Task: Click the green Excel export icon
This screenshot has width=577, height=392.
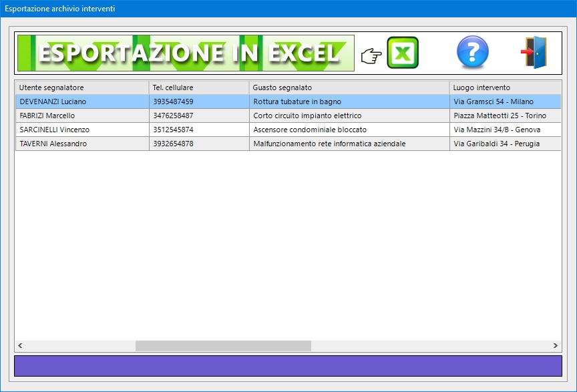Action: (x=403, y=53)
